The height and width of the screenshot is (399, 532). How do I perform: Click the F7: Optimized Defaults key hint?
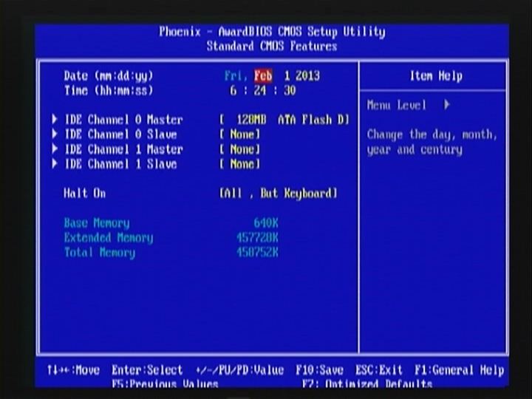tap(367, 383)
